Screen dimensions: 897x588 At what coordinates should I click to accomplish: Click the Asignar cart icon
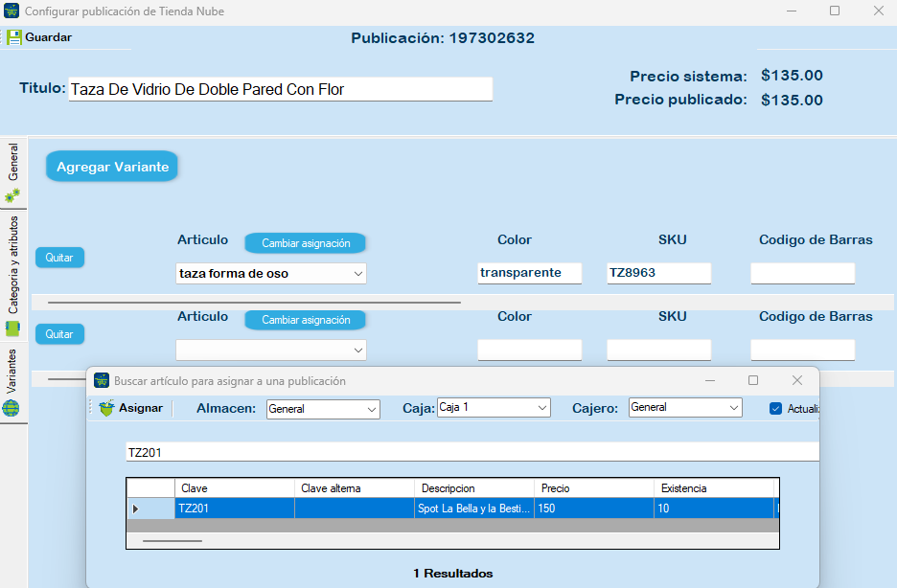[x=105, y=408]
